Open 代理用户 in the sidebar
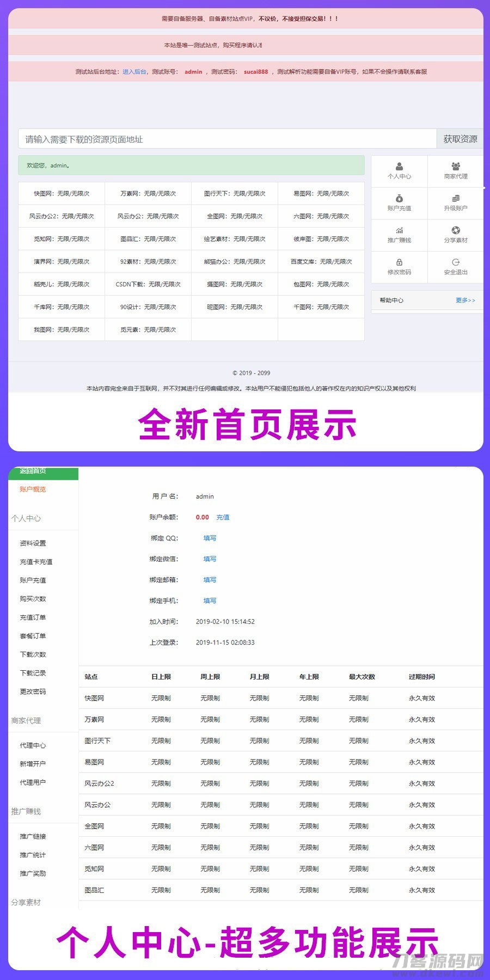This screenshot has height=980, width=490. tap(33, 782)
